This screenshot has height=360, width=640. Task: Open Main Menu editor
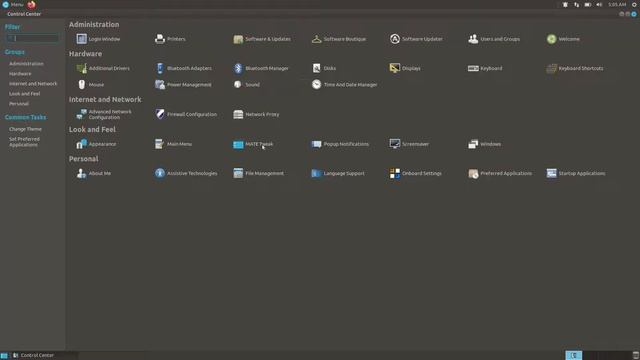(x=173, y=144)
